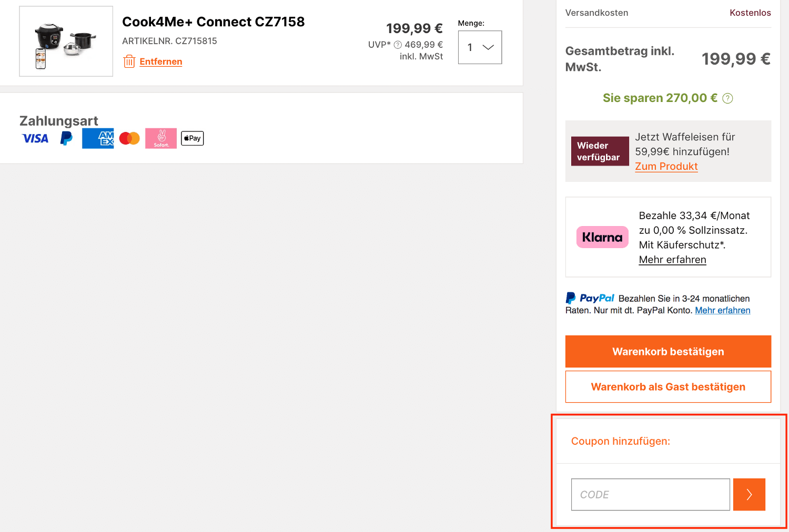Click the Klarna logo badge
This screenshot has width=789, height=532.
[602, 237]
